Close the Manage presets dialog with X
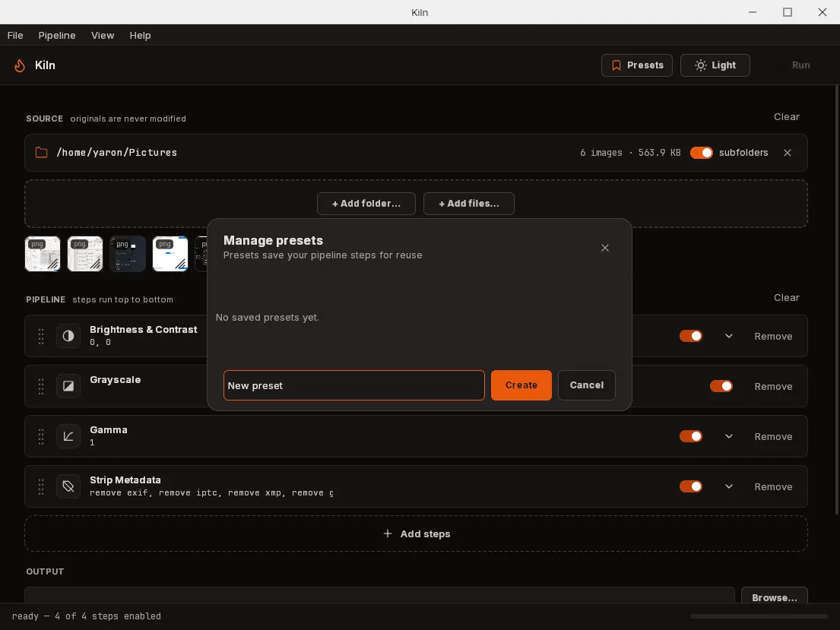The height and width of the screenshot is (630, 840). (605, 248)
